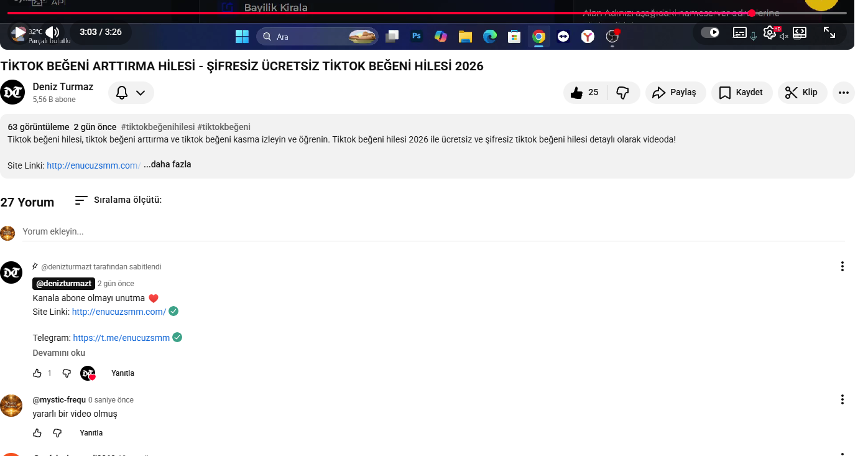Dislike the pinned @denizturmazt comment
Screen dimensions: 868x456
67,373
